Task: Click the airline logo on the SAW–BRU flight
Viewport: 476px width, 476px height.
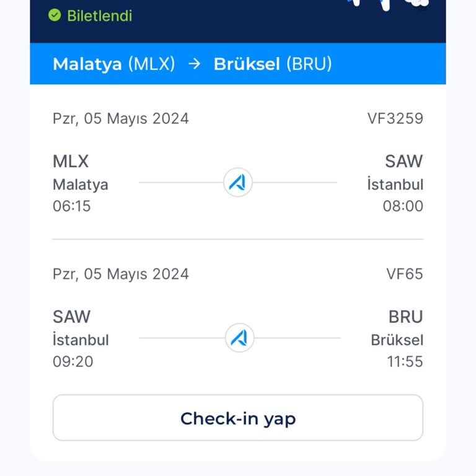Action: pos(239,338)
